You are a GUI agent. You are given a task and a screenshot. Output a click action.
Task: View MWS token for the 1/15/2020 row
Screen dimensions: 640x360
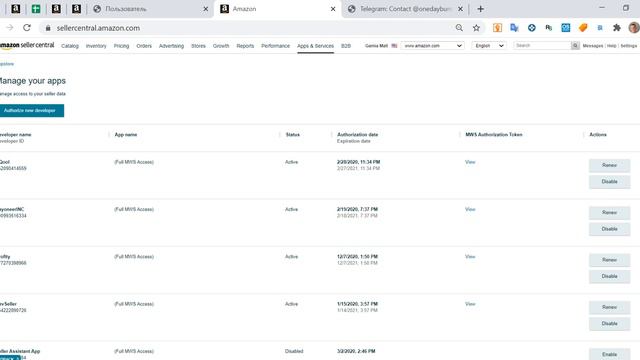tap(470, 304)
